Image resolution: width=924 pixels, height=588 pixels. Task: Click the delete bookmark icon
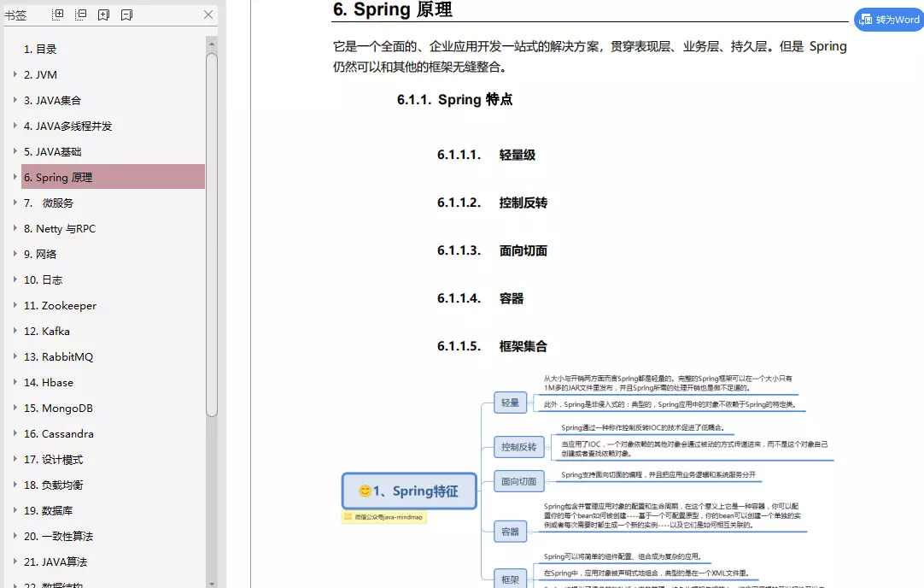(x=126, y=15)
